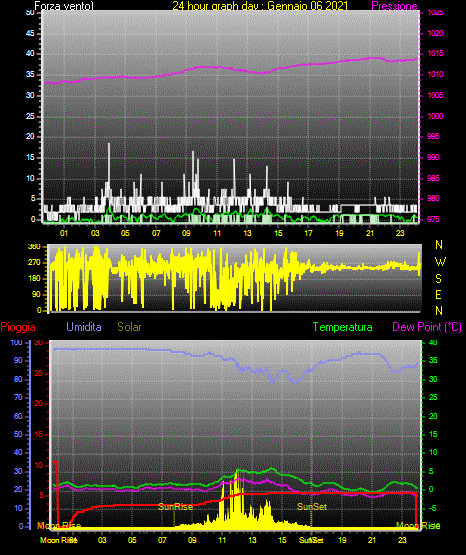Click the 'Solar' legend label
The width and height of the screenshot is (466, 555).
point(129,327)
